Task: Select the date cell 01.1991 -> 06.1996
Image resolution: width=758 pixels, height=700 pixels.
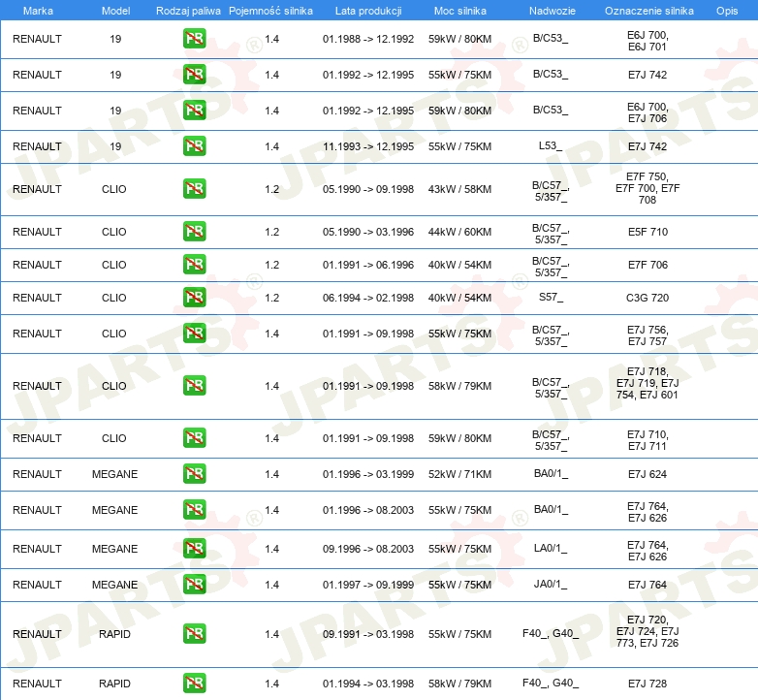Action: 368,265
